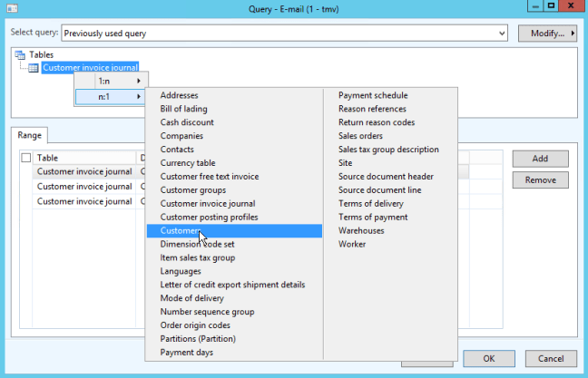Minimize the Query window
The height and width of the screenshot is (378, 588).
pos(535,6)
